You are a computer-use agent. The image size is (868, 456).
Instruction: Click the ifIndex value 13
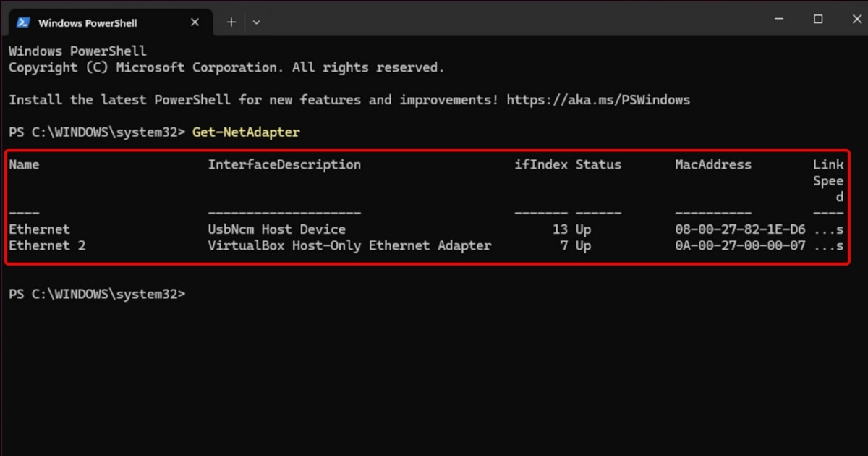559,229
